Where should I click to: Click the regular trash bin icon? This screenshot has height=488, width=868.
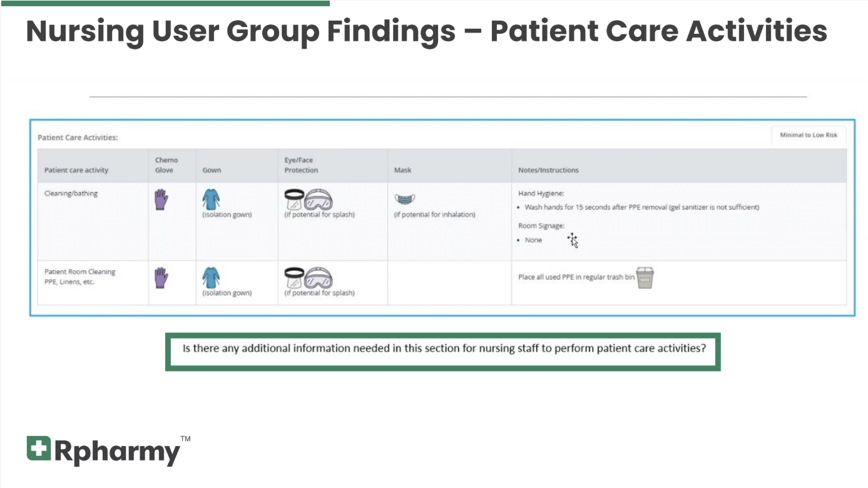coord(645,278)
